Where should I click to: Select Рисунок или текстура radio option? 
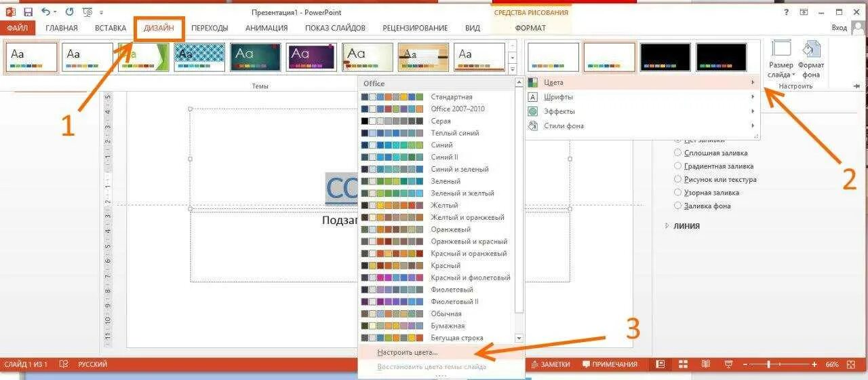678,179
